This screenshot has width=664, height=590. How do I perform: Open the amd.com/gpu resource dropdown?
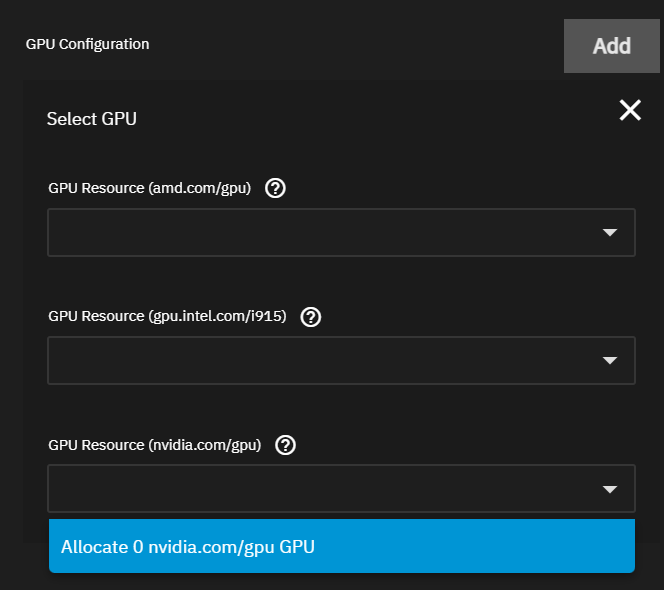point(341,232)
